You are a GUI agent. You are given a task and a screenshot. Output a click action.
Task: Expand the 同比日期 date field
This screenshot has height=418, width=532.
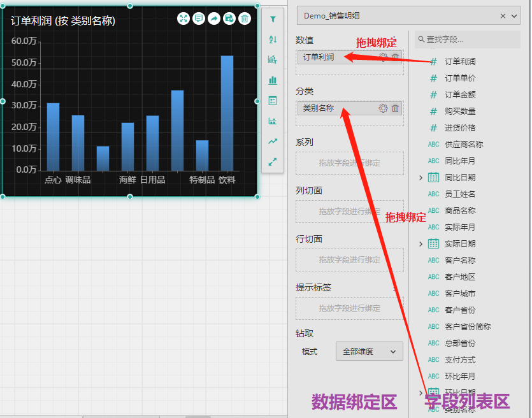pyautogui.click(x=421, y=177)
